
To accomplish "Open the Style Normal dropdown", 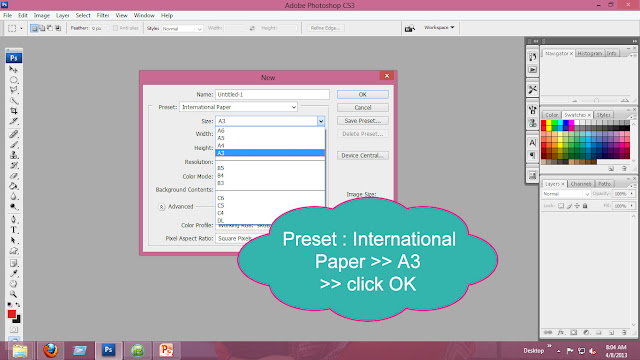I will [x=182, y=29].
